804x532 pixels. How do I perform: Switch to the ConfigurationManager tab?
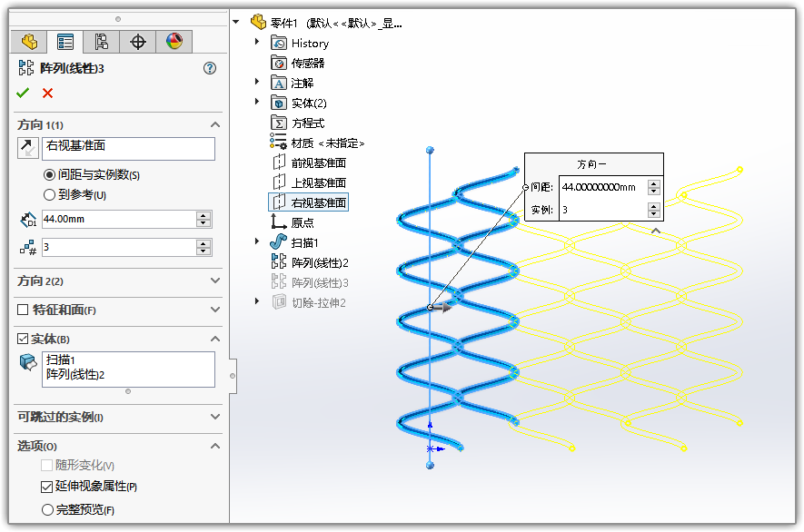(x=101, y=42)
